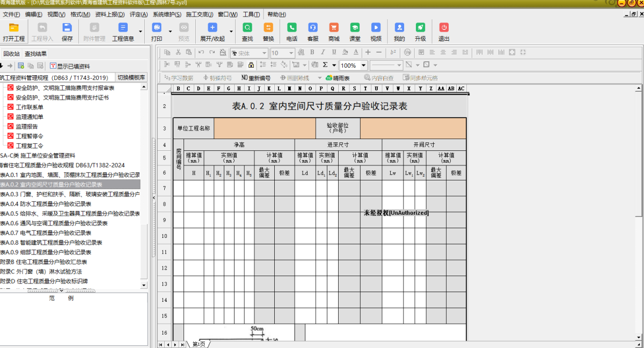
Task: Click the NO 重新编号 button
Action: pyautogui.click(x=256, y=78)
